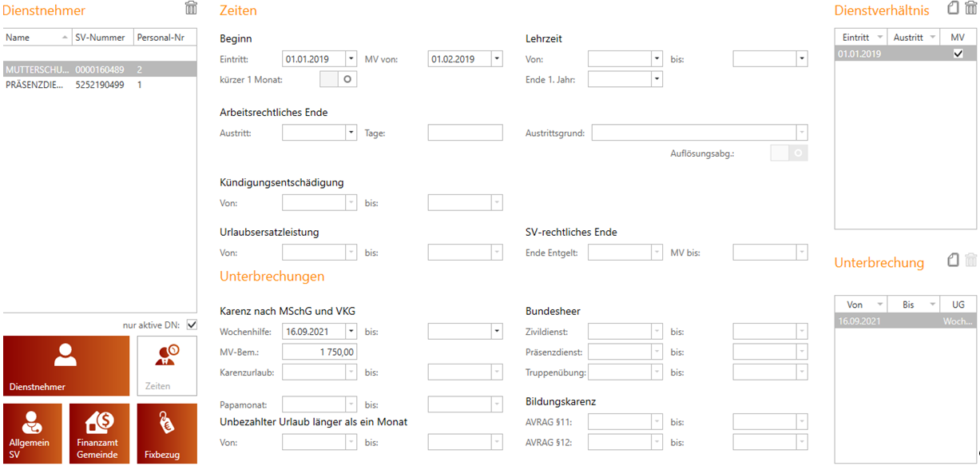Expand the Austrittsgrund combo box
980x470 pixels.
tap(802, 133)
